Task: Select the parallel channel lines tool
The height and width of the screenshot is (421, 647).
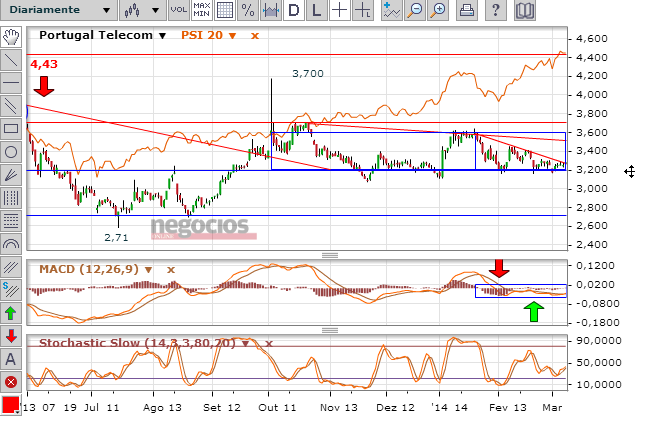Action: click(11, 106)
